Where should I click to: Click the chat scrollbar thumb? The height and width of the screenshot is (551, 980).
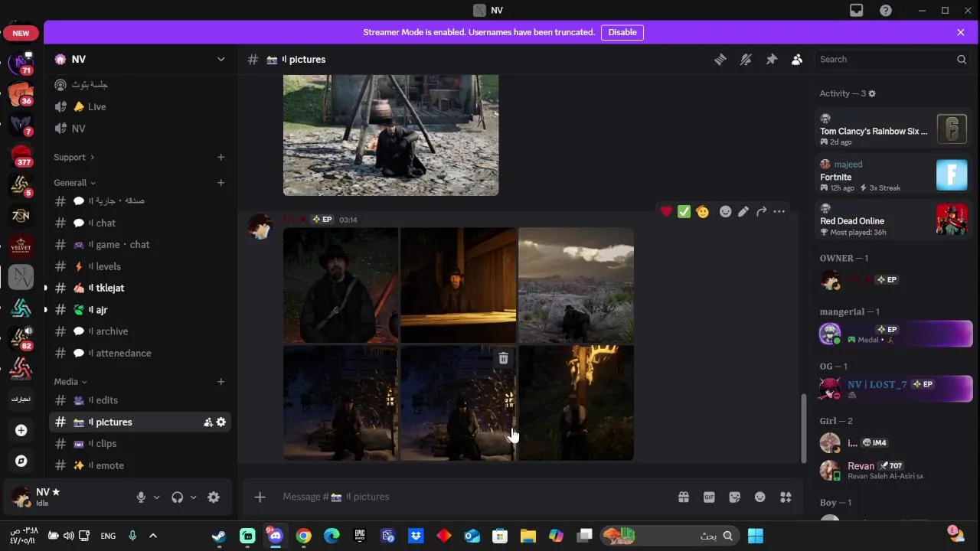803,429
